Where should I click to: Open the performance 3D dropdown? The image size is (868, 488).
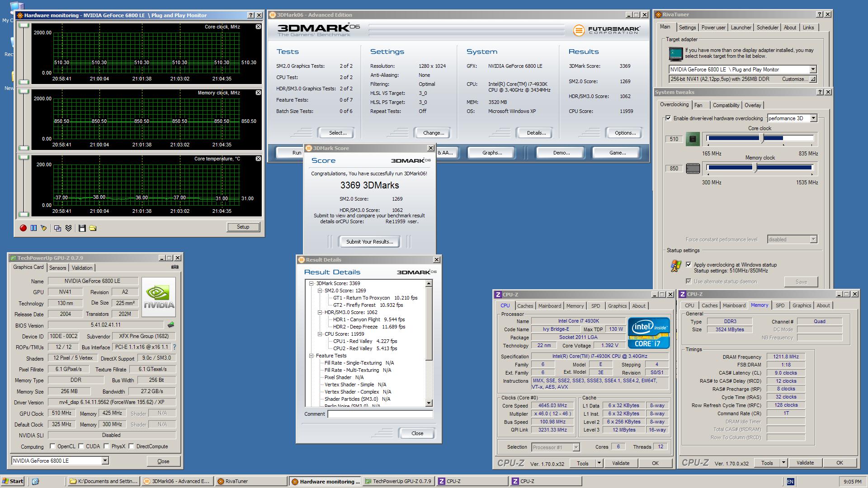click(x=813, y=118)
